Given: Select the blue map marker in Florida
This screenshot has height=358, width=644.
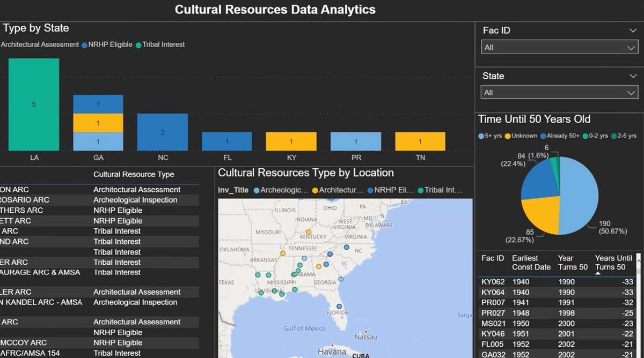Looking at the screenshot, I should (339, 307).
